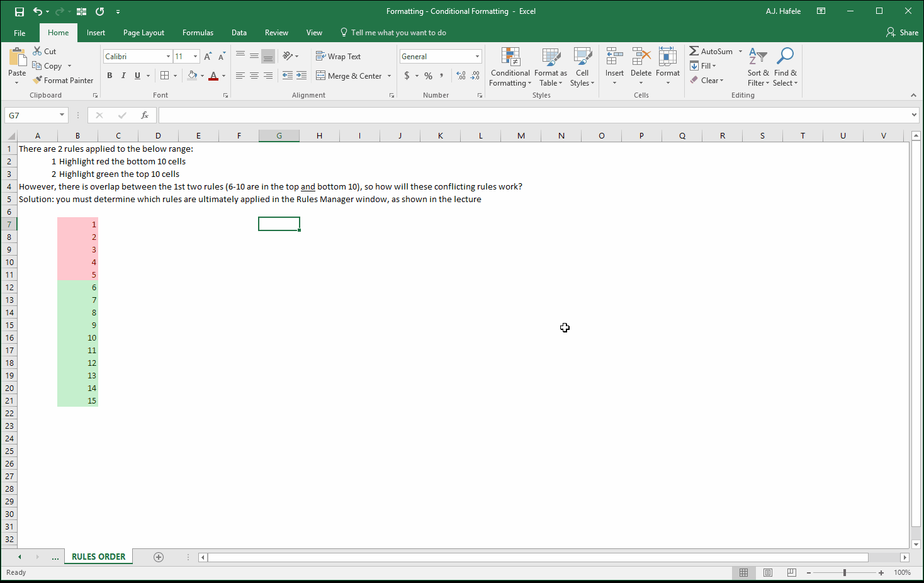924x583 pixels.
Task: Click the Share button
Action: point(902,32)
